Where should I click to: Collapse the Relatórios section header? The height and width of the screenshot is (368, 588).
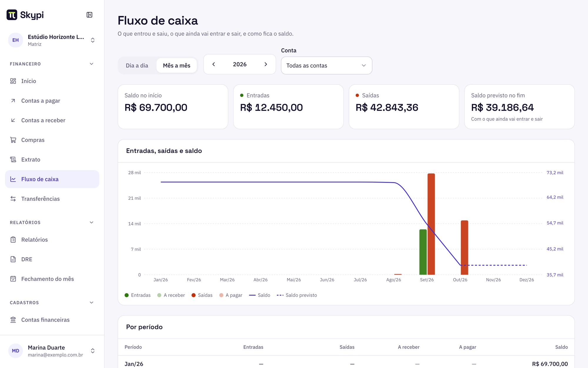52,222
